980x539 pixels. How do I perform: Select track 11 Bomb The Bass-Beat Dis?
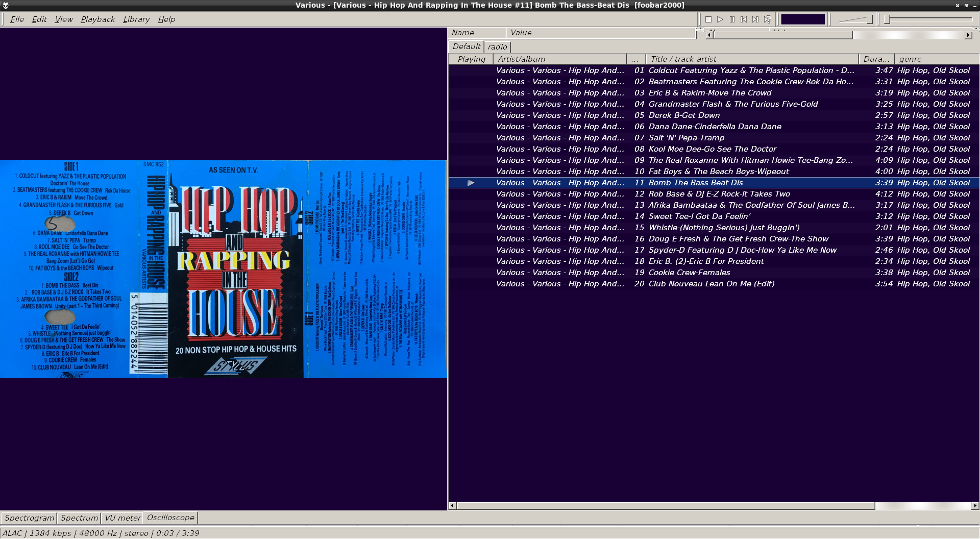714,183
